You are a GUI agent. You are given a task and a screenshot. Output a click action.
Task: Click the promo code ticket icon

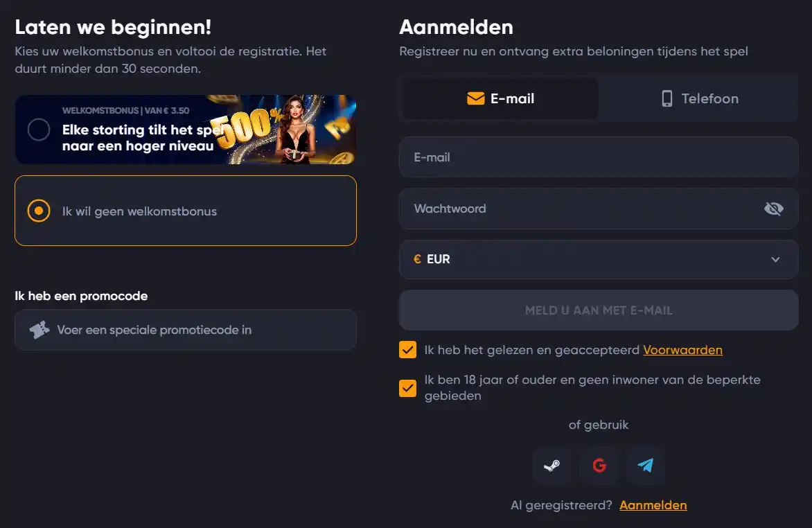click(x=39, y=330)
